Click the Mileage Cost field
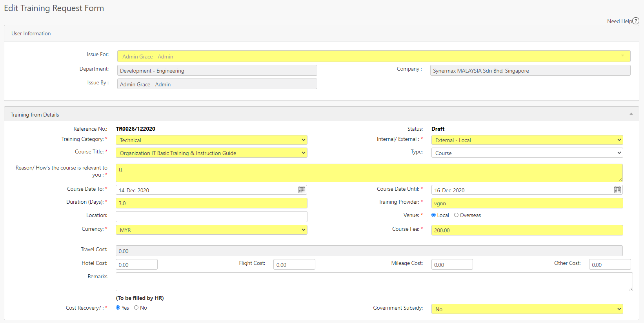Screen dimensions: 644x323 coord(452,265)
